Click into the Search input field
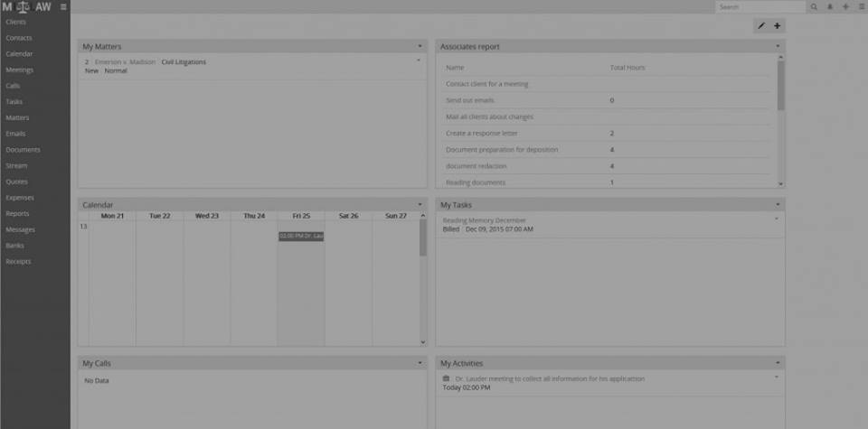 coord(760,6)
